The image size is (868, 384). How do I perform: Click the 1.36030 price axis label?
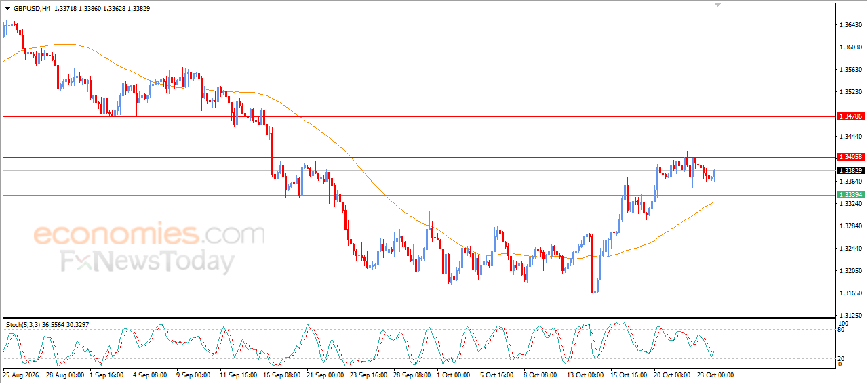coord(850,47)
